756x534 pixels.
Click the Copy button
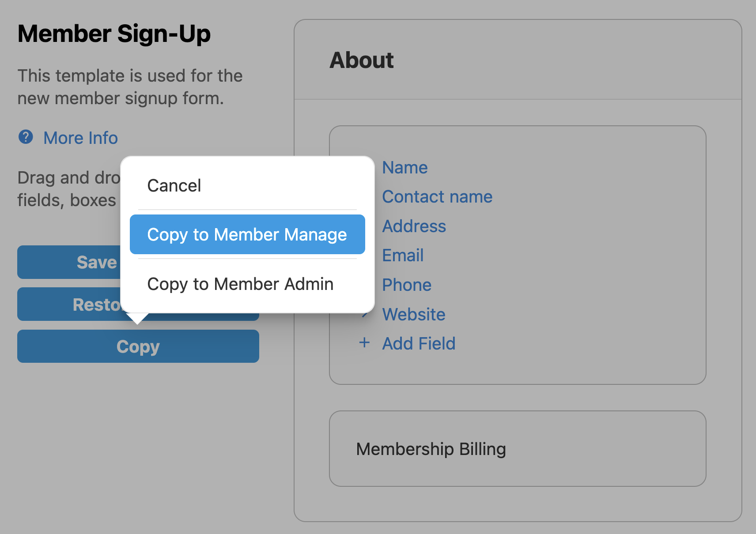point(138,346)
